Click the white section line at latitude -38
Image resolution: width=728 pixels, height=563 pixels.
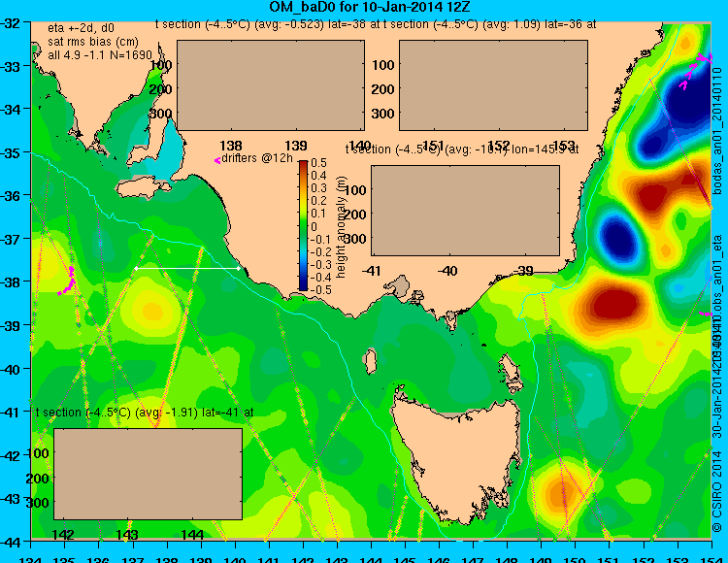coord(187,268)
